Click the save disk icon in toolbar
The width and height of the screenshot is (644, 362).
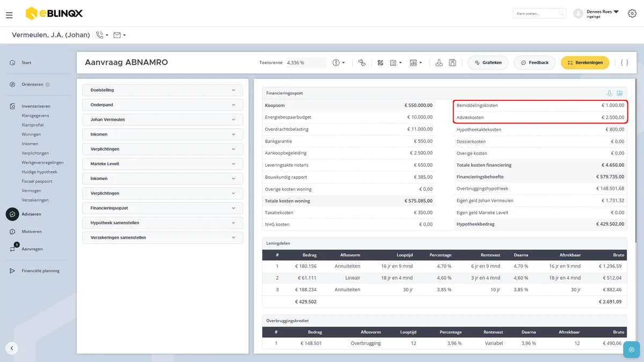click(x=452, y=63)
